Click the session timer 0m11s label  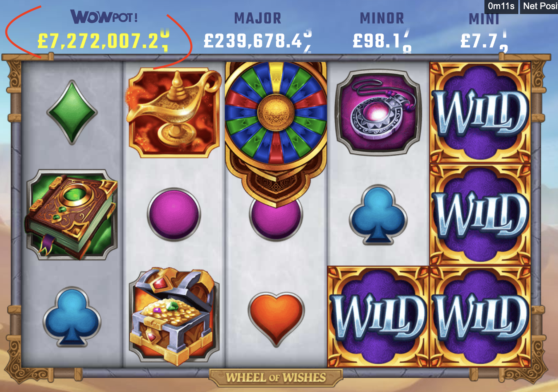coord(501,6)
